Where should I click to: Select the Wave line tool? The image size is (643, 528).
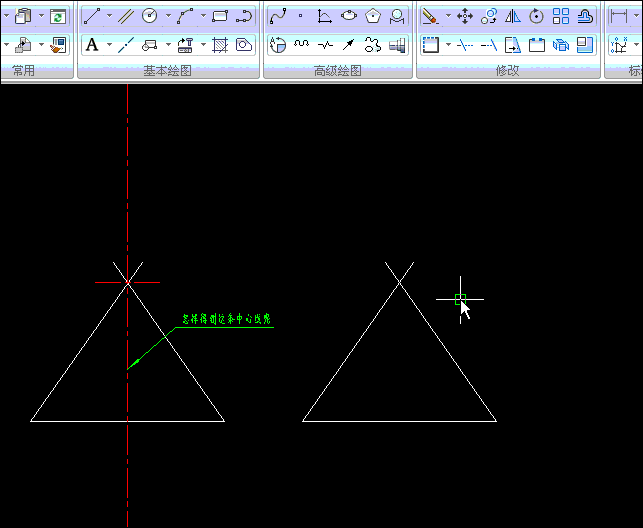tap(301, 45)
